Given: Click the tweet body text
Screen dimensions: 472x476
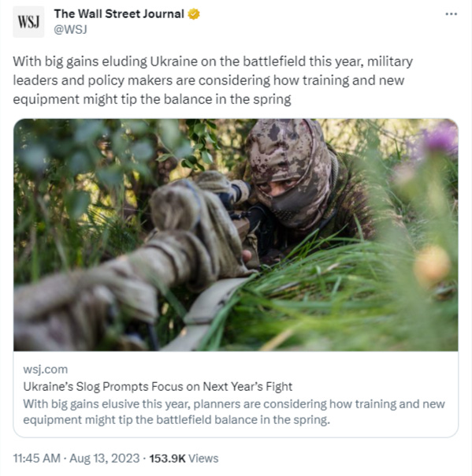Looking at the screenshot, I should pos(213,80).
